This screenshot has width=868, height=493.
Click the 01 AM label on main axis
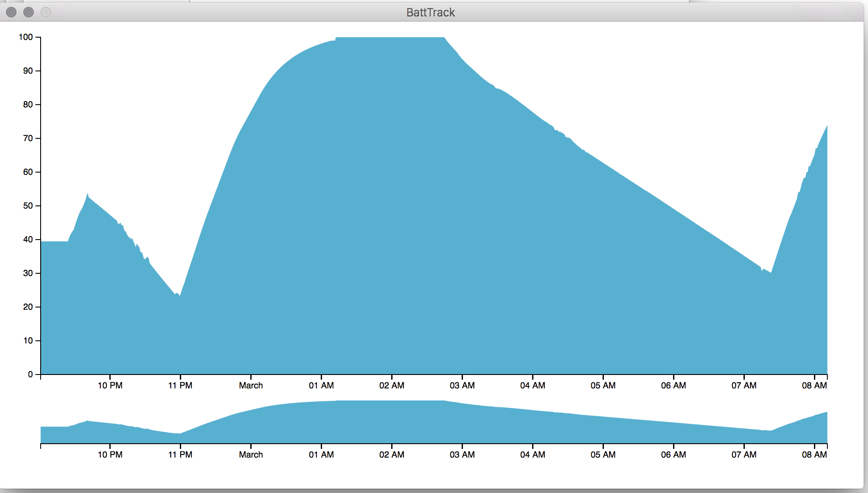321,385
